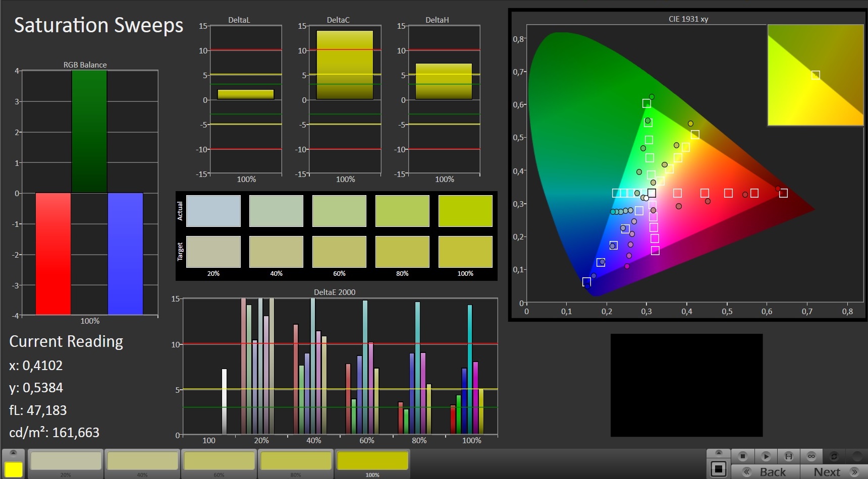868x479 pixels.
Task: Click the Target 20% color patch
Action: click(x=213, y=252)
